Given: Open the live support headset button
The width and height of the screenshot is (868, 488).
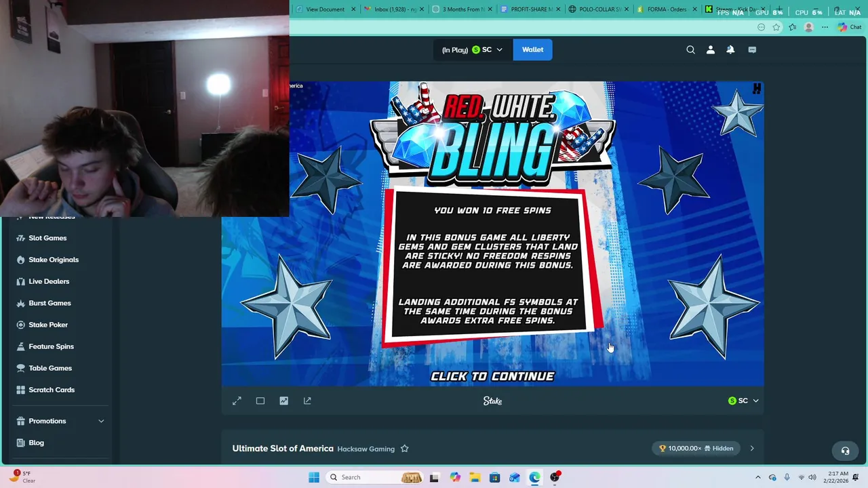Looking at the screenshot, I should point(845,451).
